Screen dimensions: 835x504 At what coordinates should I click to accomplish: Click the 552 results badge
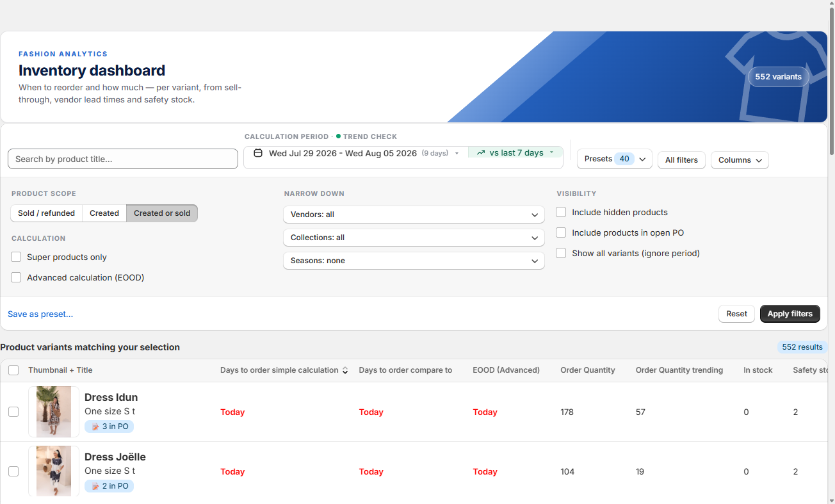coord(802,347)
